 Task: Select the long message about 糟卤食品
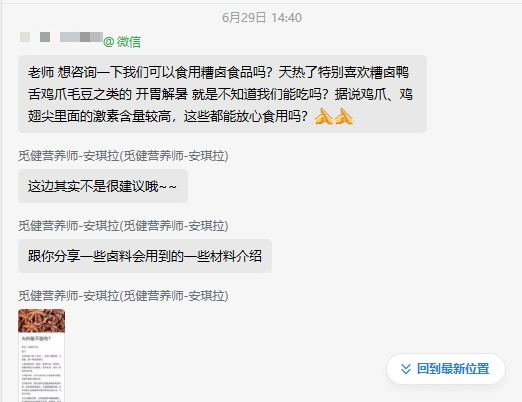(x=222, y=94)
